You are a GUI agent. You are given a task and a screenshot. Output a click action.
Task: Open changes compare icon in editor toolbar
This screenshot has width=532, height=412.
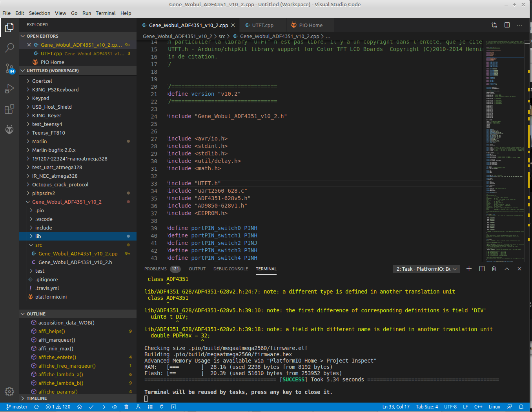click(x=494, y=25)
